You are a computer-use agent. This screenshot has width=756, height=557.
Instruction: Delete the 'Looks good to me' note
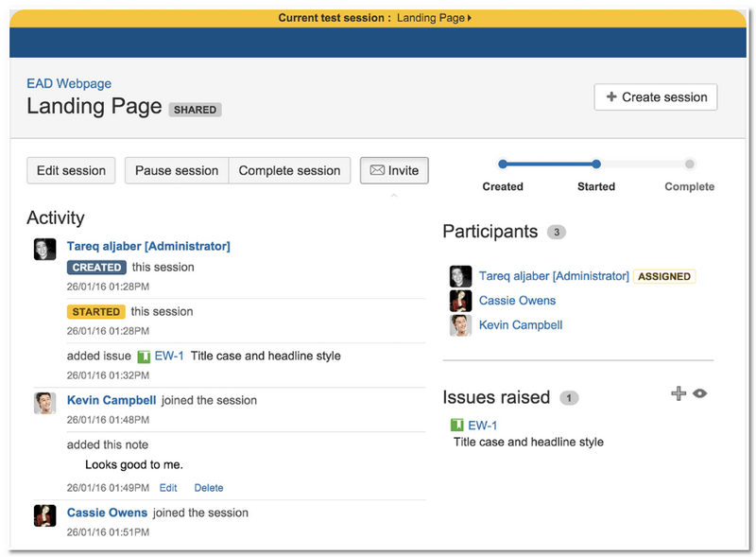209,488
